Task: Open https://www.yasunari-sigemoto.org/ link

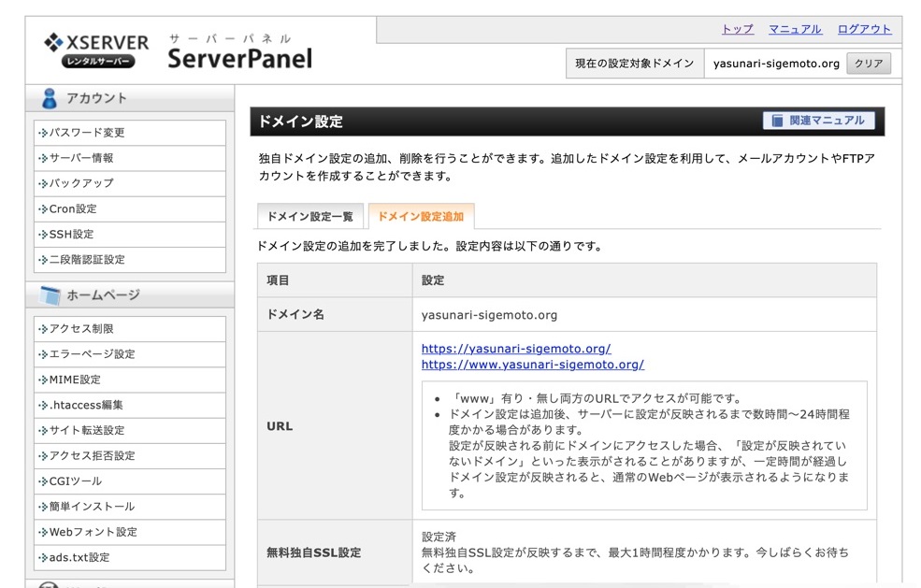Action: (x=532, y=365)
